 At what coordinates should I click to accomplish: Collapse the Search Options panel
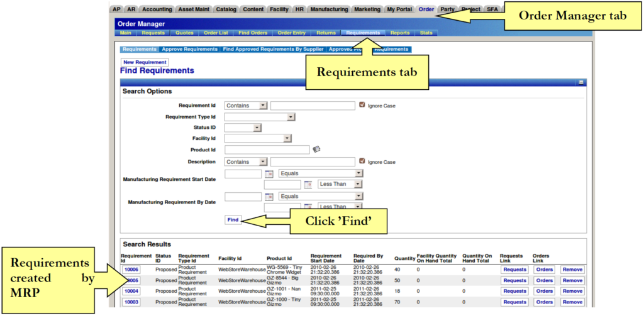click(x=582, y=82)
